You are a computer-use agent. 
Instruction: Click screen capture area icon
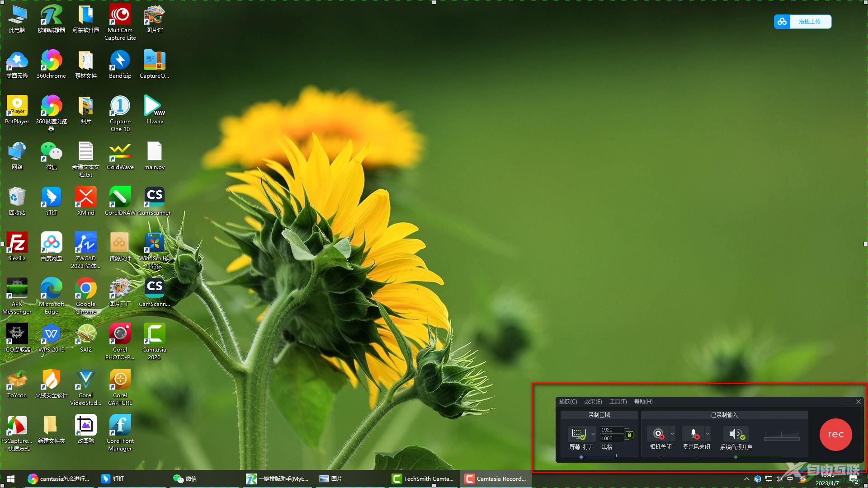(578, 433)
